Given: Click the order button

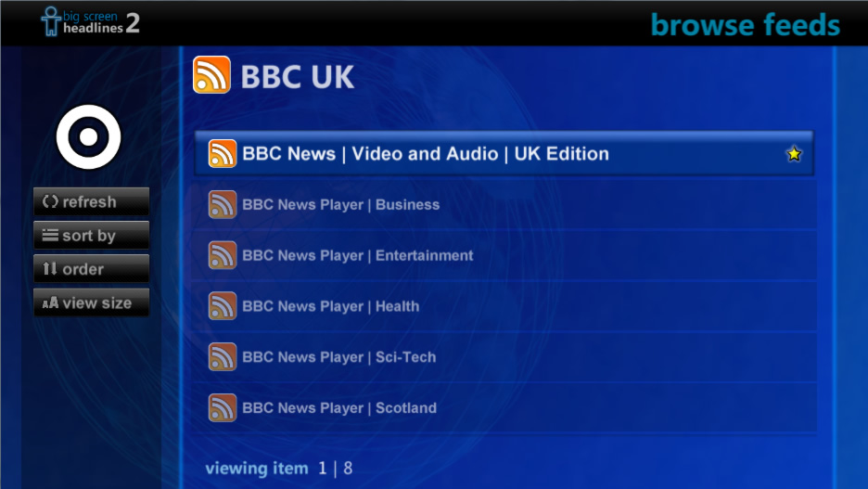Looking at the screenshot, I should tap(91, 269).
